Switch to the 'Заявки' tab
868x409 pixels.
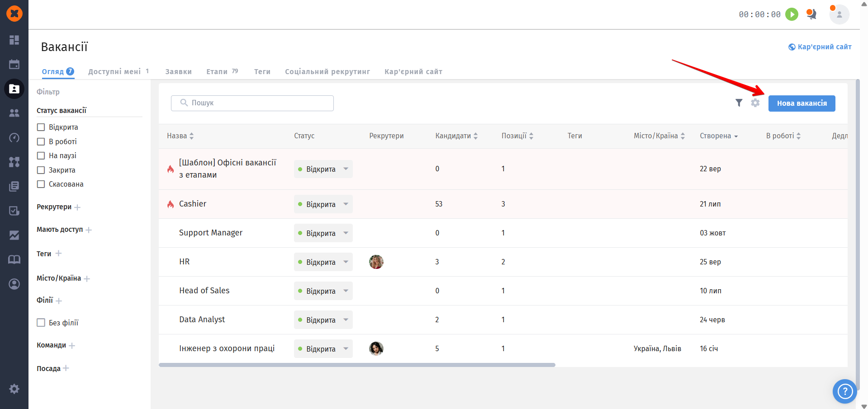(x=178, y=72)
